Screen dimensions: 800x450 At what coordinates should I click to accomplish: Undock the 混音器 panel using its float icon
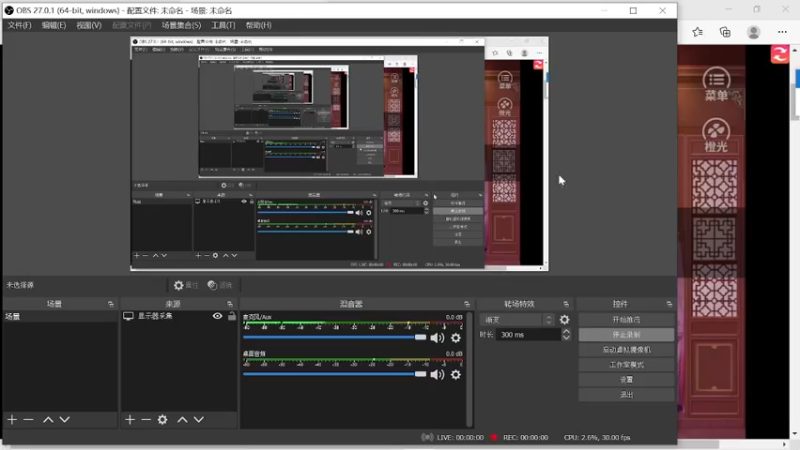point(466,304)
